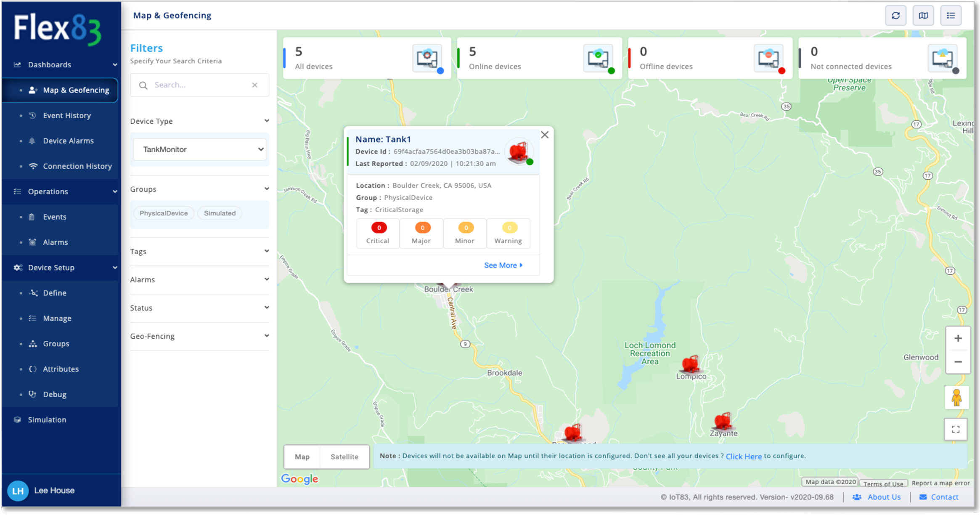Click the tank marker at Lompico

(690, 364)
